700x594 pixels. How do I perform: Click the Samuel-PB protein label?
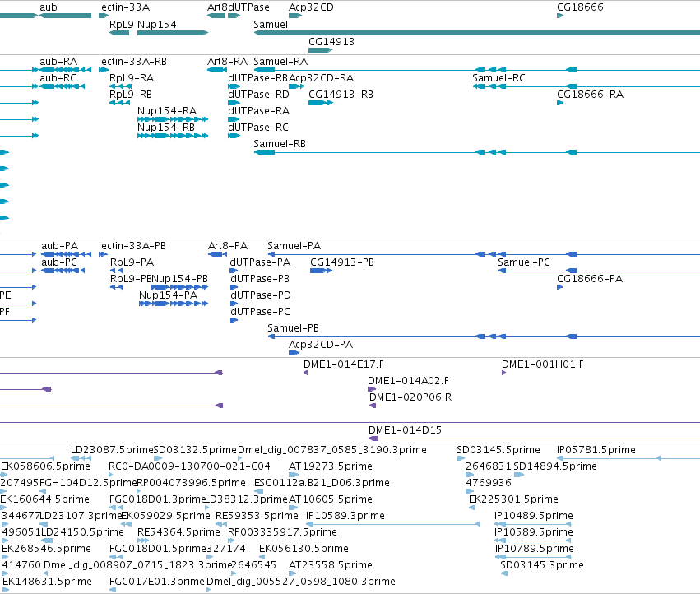click(x=293, y=328)
